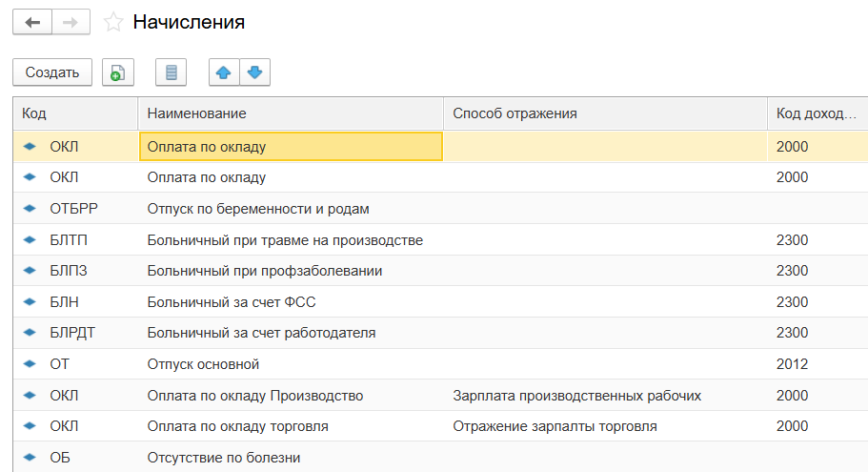Click the БЛПЗ code cell

pos(69,271)
